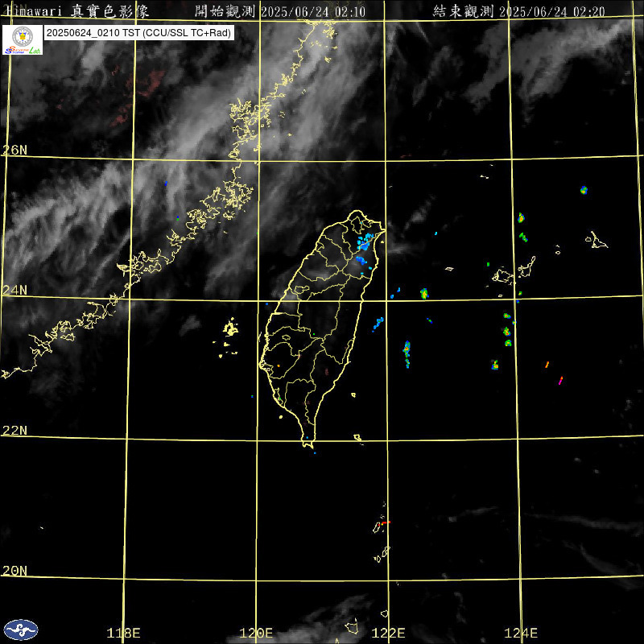The height and width of the screenshot is (644, 644).
Task: Click the end time '結束觀測 2025/06/24 02:20'
Action: pos(518,11)
